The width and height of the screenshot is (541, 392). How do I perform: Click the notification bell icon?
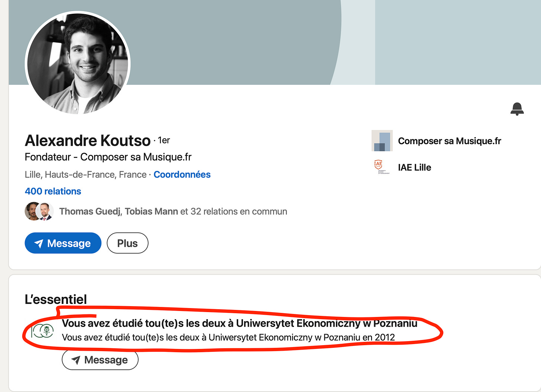[517, 109]
